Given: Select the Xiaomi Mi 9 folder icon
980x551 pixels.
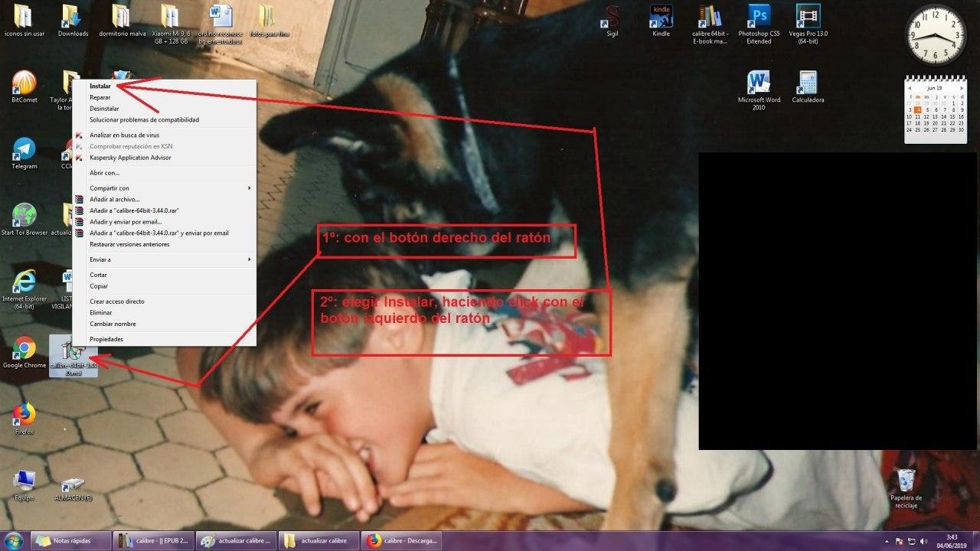Looking at the screenshot, I should (170, 24).
